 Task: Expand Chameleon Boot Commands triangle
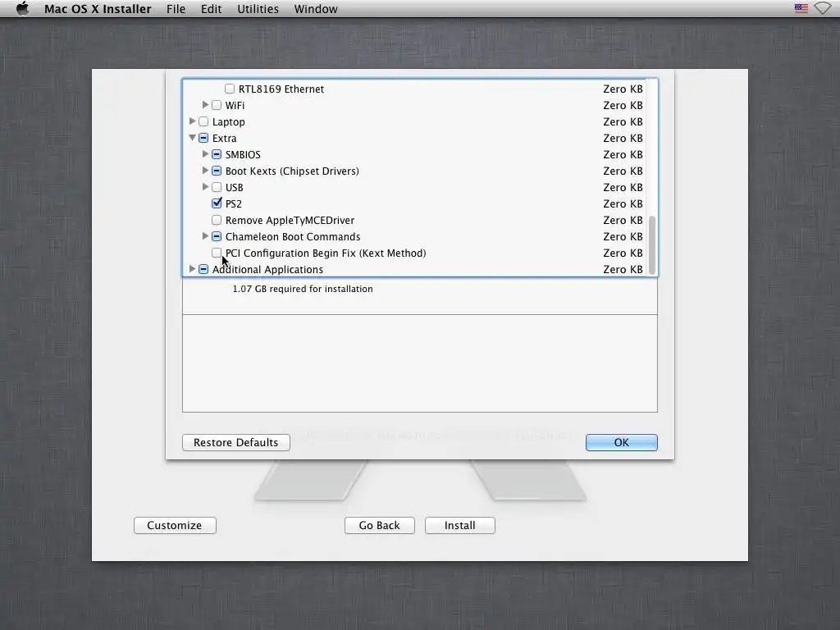[205, 236]
